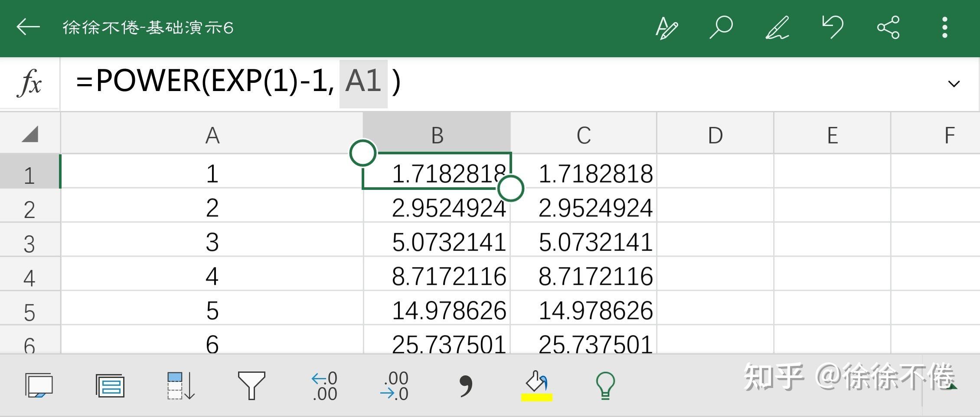Expand the formula bar chevron
This screenshot has width=980, height=417.
tap(954, 84)
